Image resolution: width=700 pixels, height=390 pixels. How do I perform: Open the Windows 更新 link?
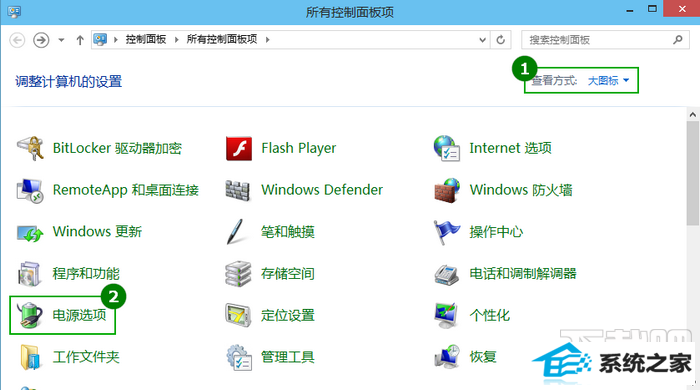tap(97, 232)
